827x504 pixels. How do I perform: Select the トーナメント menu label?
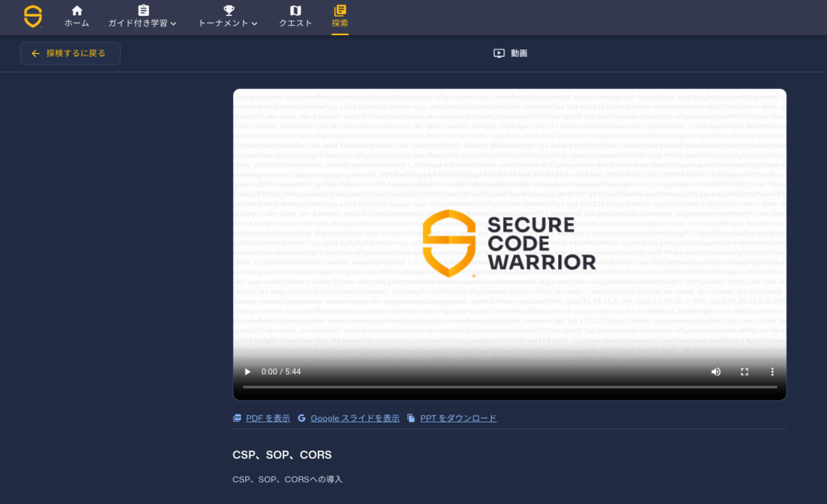pos(223,23)
